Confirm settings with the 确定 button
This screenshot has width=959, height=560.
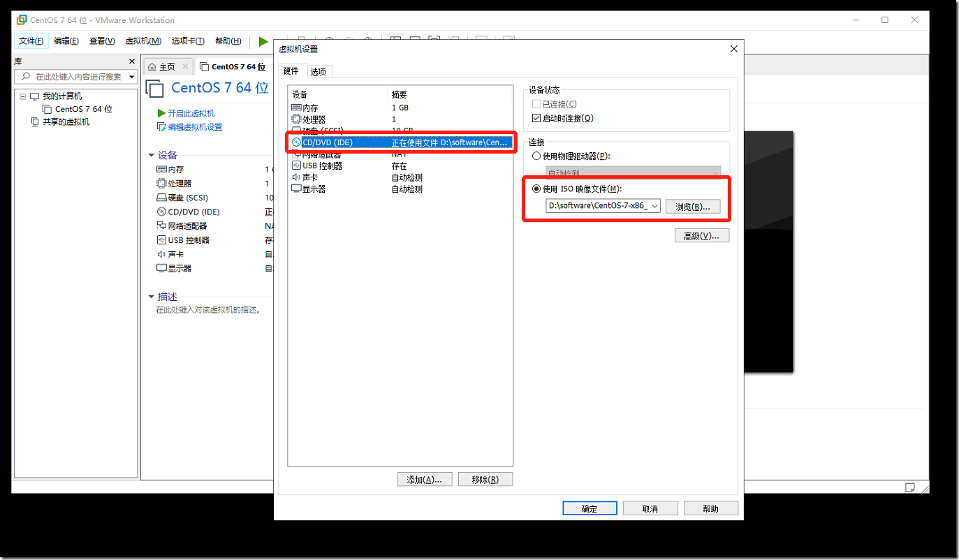[x=590, y=508]
